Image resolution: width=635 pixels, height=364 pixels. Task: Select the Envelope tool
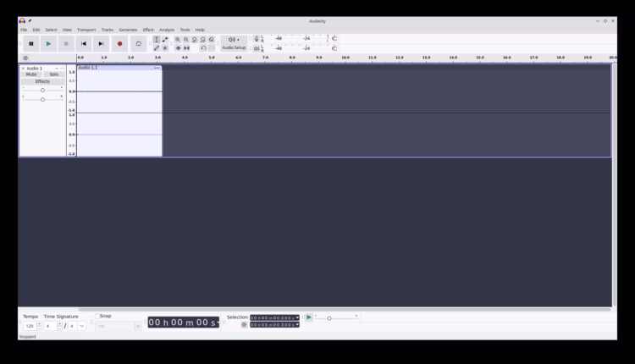coord(165,40)
